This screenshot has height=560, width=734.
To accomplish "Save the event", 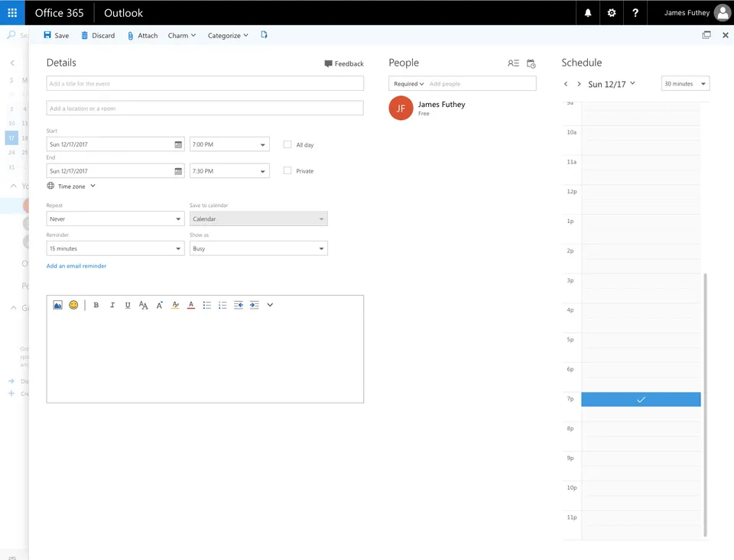I will tap(56, 35).
